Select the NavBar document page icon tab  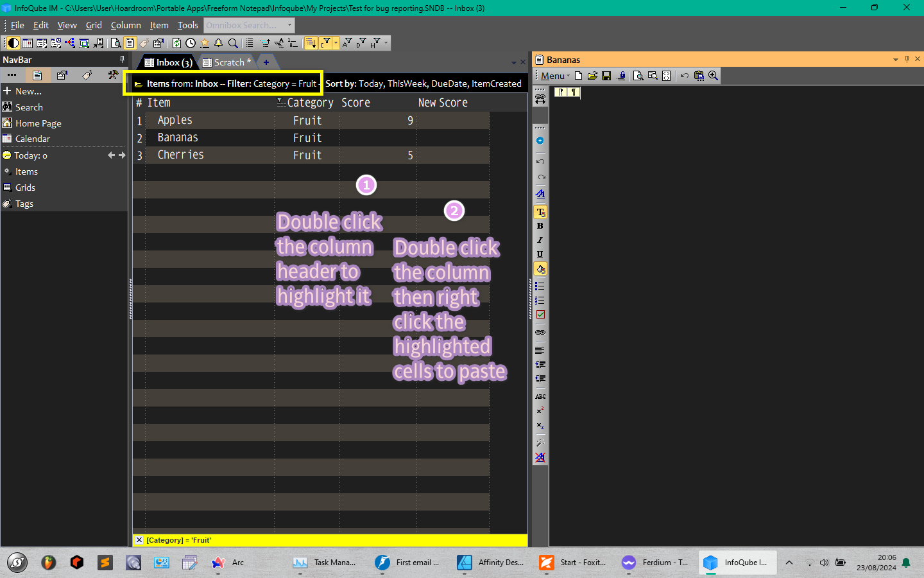[x=37, y=75]
